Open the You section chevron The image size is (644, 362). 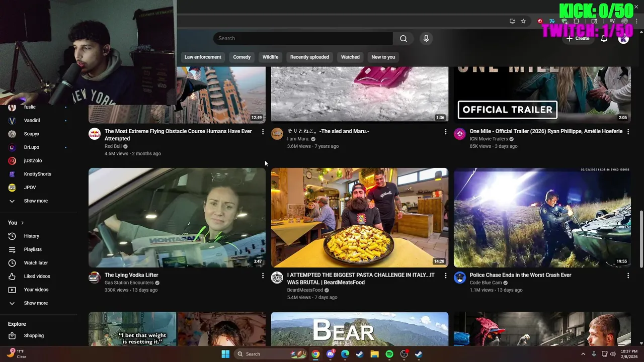tap(22, 223)
